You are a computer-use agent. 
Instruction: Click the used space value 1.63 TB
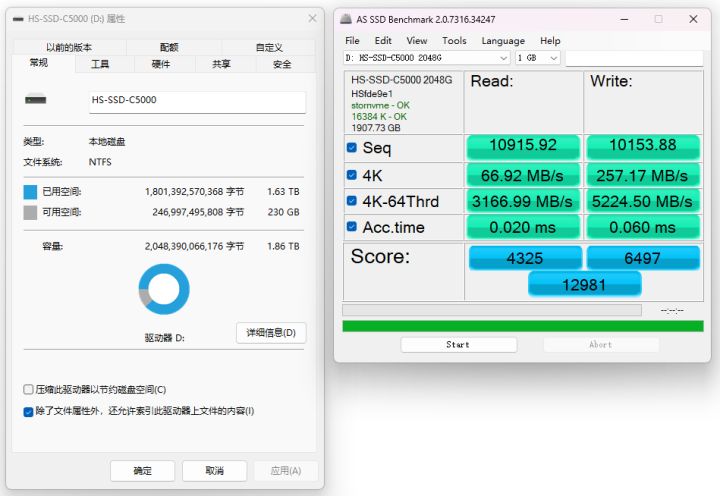pos(283,192)
